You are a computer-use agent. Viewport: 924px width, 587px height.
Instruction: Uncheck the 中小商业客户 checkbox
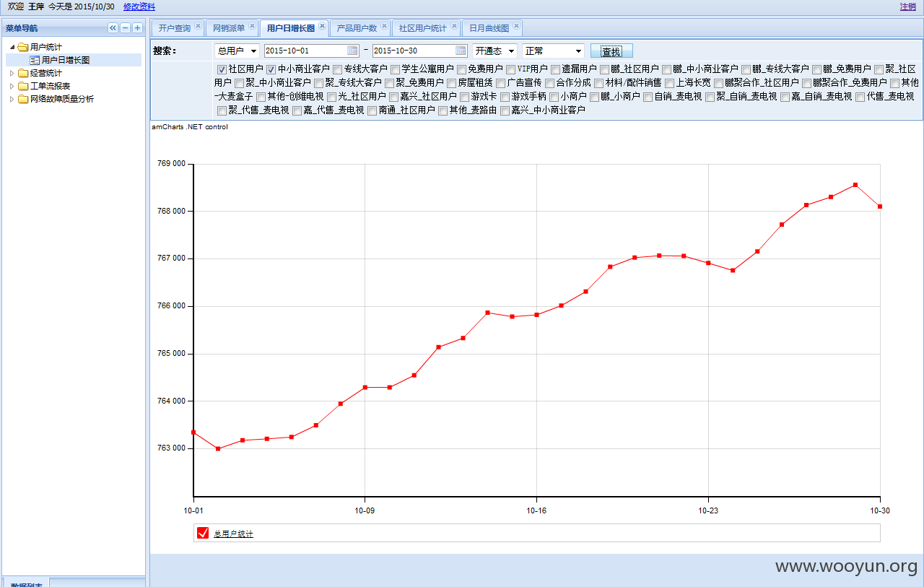click(271, 69)
